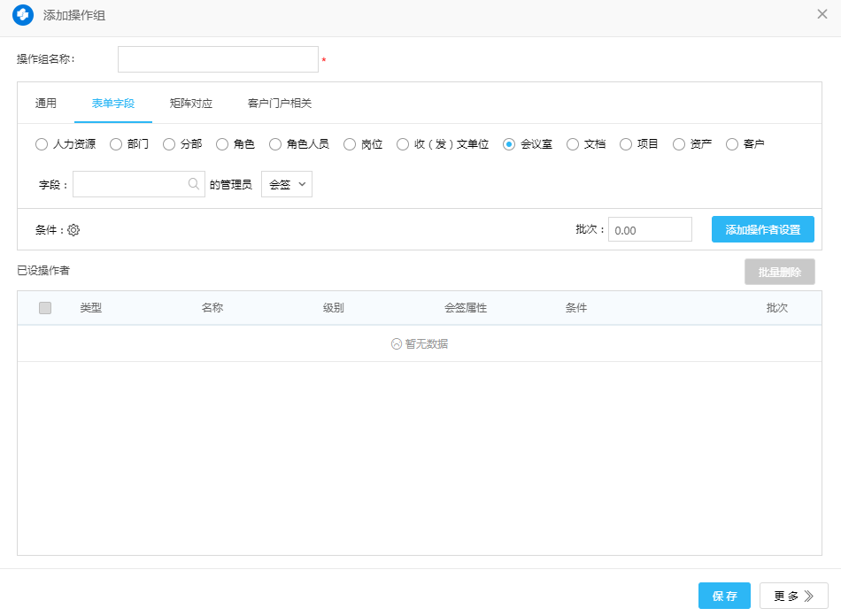The width and height of the screenshot is (841, 616).
Task: Click the condition settings gear icon
Action: 73,230
